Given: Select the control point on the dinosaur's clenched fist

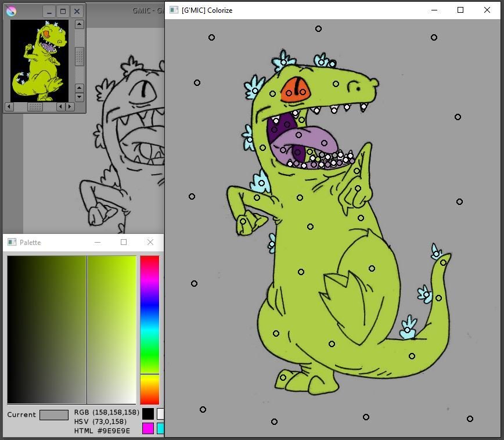Looking at the screenshot, I should click(x=243, y=221).
